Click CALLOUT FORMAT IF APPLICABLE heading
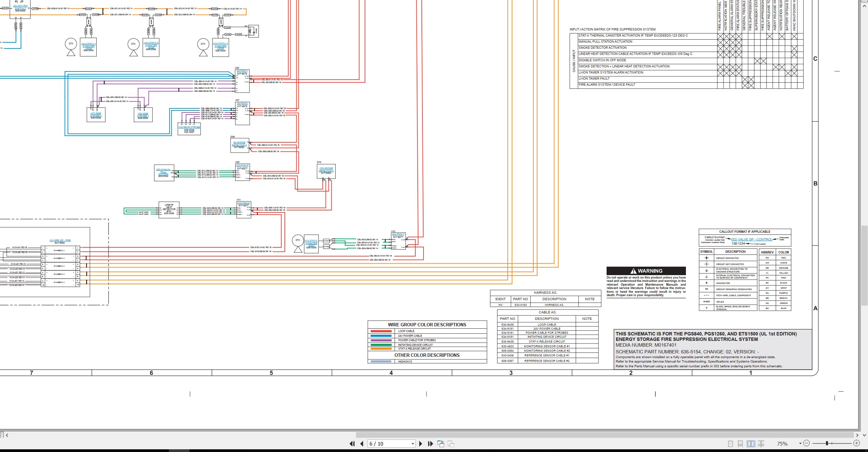868x452 pixels. [x=745, y=232]
